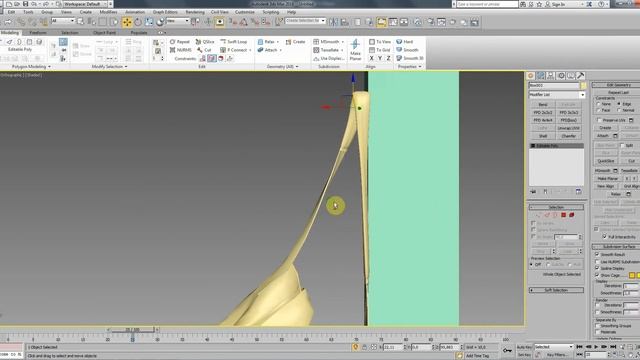This screenshot has width=640, height=360.
Task: Open the Customize menu
Action: coord(244,12)
